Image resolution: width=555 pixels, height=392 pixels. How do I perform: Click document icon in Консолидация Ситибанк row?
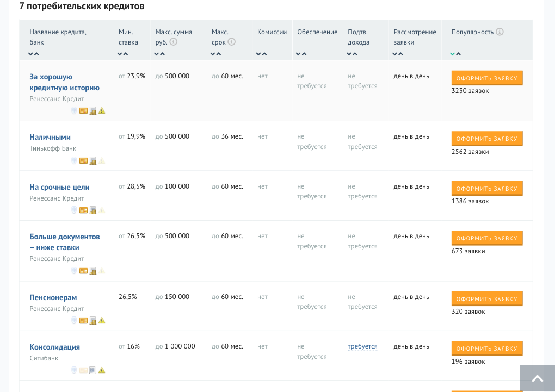pos(92,370)
